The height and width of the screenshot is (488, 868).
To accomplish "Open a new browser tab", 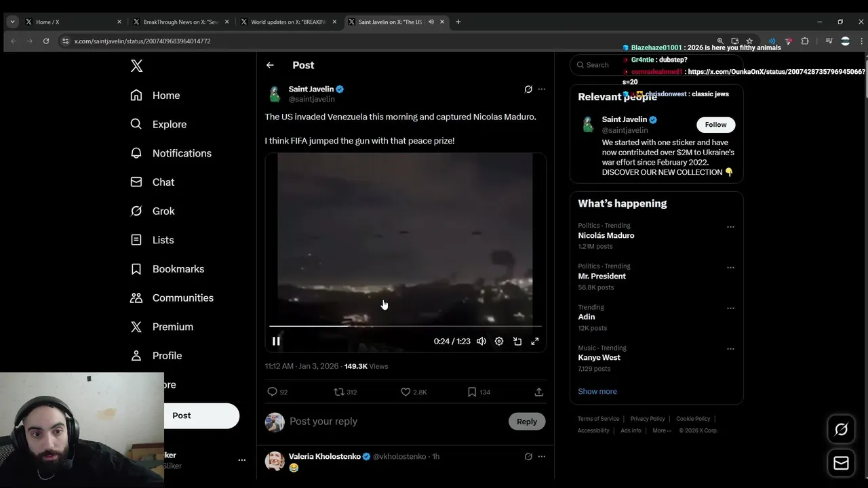I will pos(458,22).
